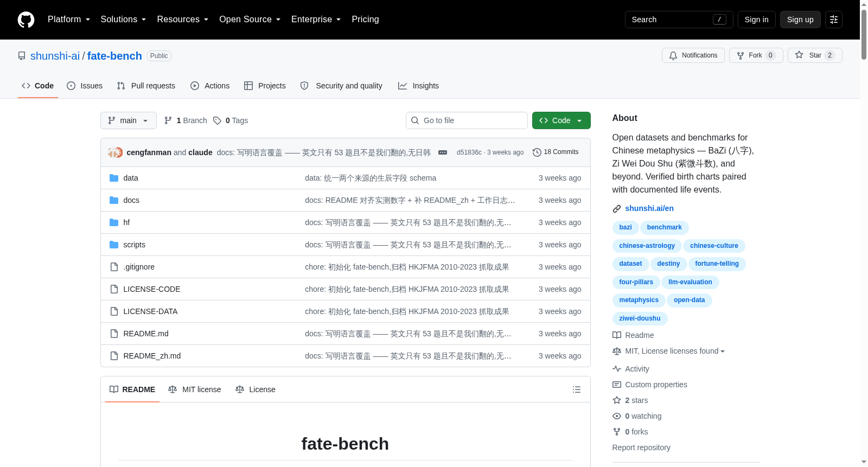Switch to the Projects tab
This screenshot has width=868, height=467.
(265, 86)
